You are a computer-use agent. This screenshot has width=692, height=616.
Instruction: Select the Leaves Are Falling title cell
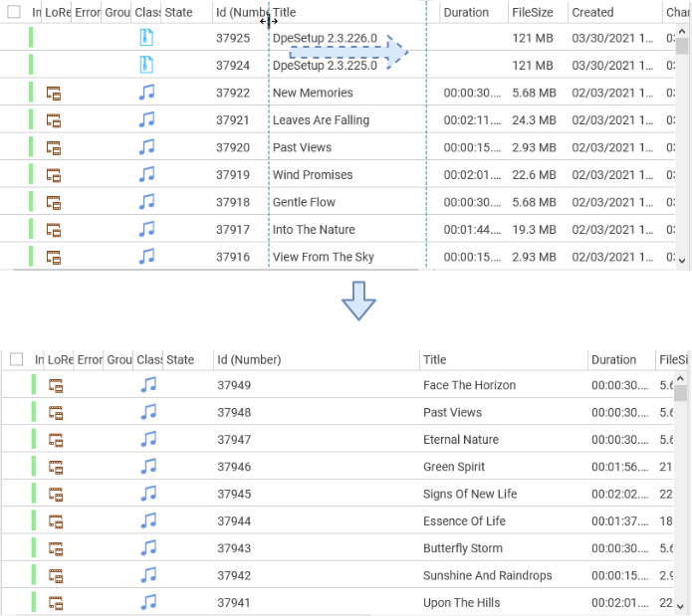pos(321,120)
